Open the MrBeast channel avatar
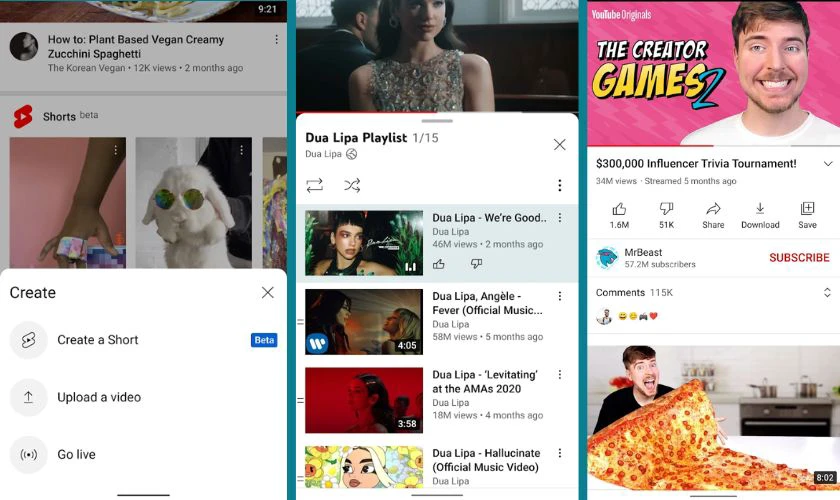 coord(607,258)
